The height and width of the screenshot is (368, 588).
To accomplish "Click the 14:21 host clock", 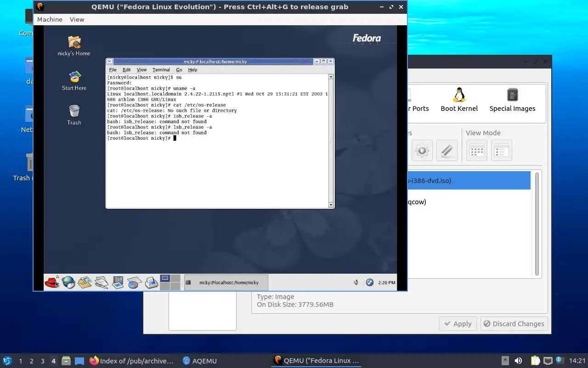I will [577, 361].
